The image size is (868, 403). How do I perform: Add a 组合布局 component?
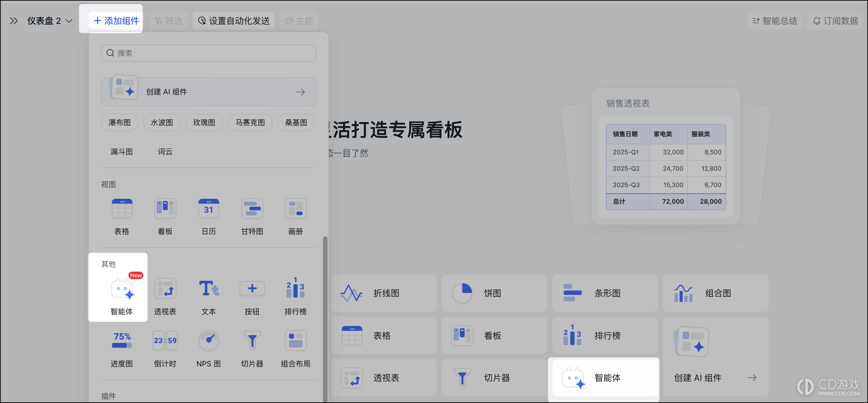(x=296, y=340)
